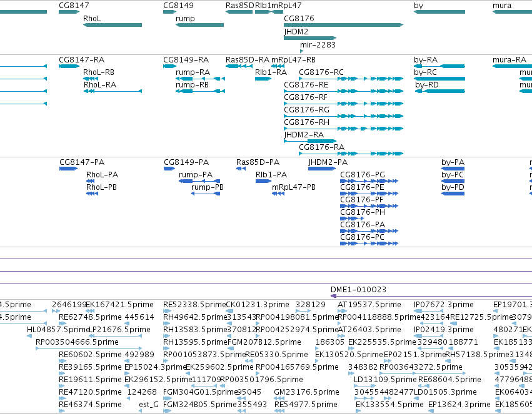Click the CG8176-RE transcript label
Screen dimensions: 532x414
pos(306,85)
